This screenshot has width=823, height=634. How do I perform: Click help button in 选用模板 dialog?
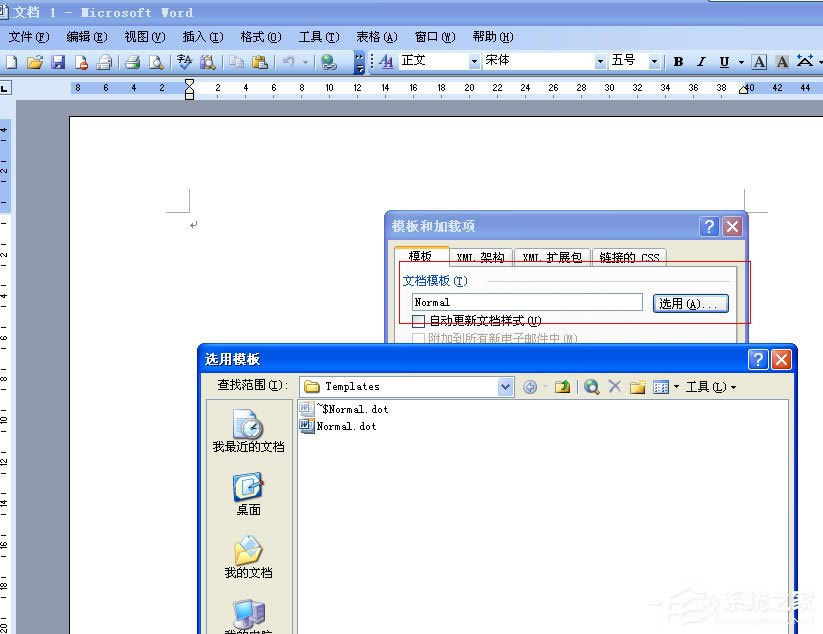coord(758,360)
